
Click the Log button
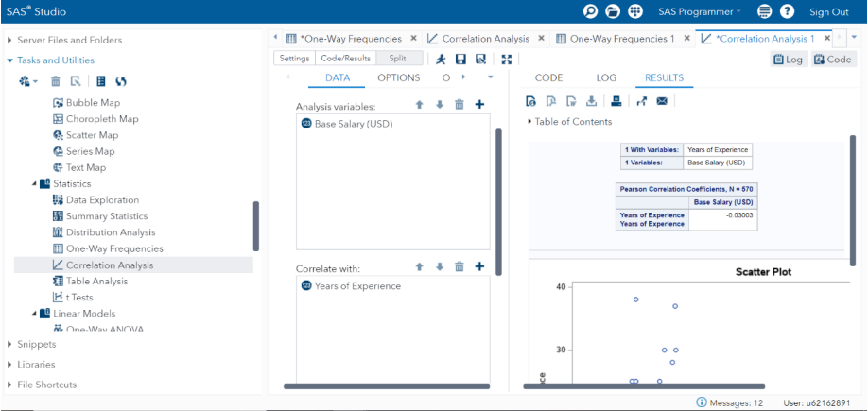[789, 60]
